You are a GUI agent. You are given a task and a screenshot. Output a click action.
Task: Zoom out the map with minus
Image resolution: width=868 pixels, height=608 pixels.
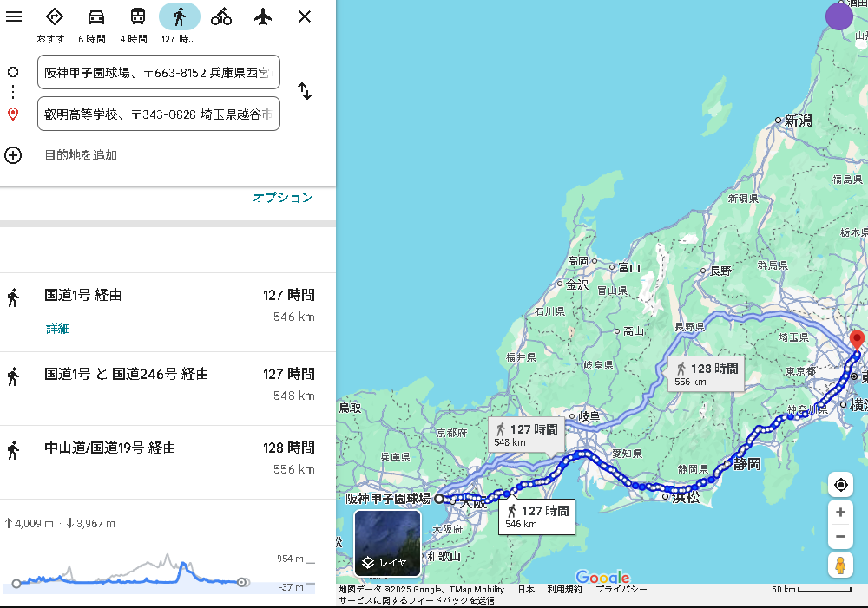click(x=840, y=536)
